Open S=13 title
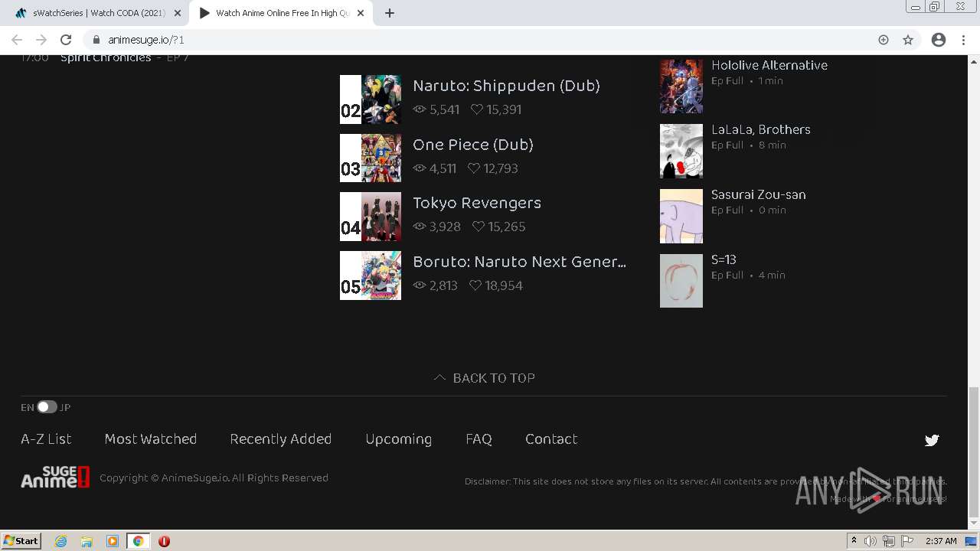This screenshot has height=551, width=980. 724,259
